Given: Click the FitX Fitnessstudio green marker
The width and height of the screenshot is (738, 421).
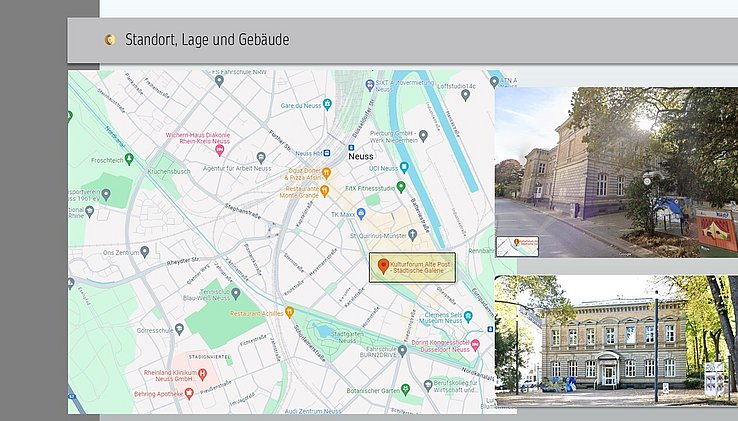Looking at the screenshot, I should pos(401,186).
